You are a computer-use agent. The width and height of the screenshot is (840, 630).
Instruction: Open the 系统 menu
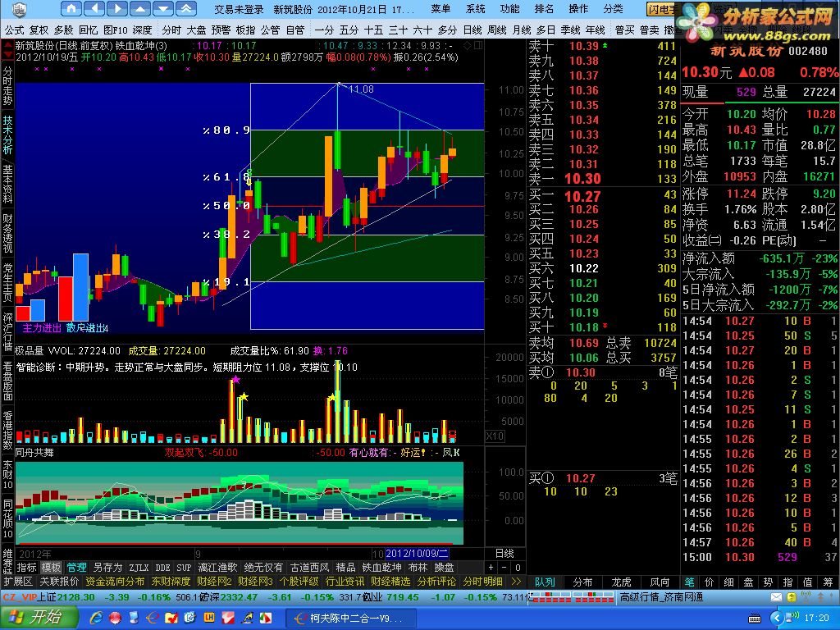[x=476, y=9]
